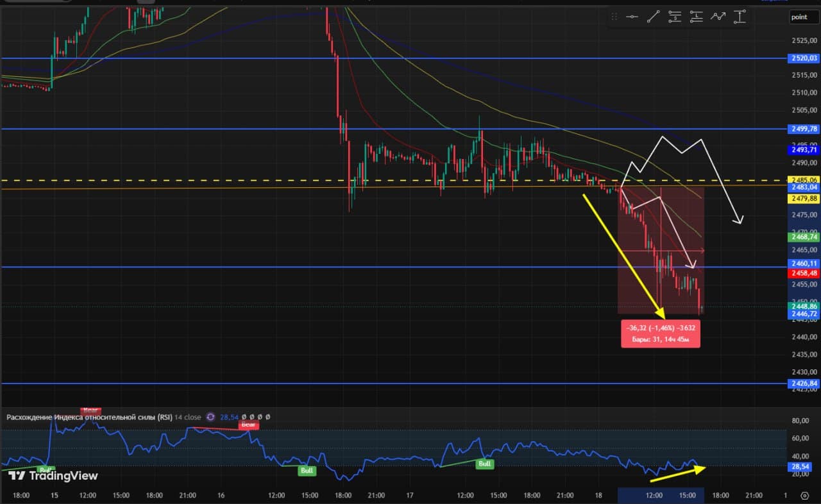Image resolution: width=821 pixels, height=504 pixels.
Task: Select the red 2458,48 moving average label
Action: (x=804, y=273)
